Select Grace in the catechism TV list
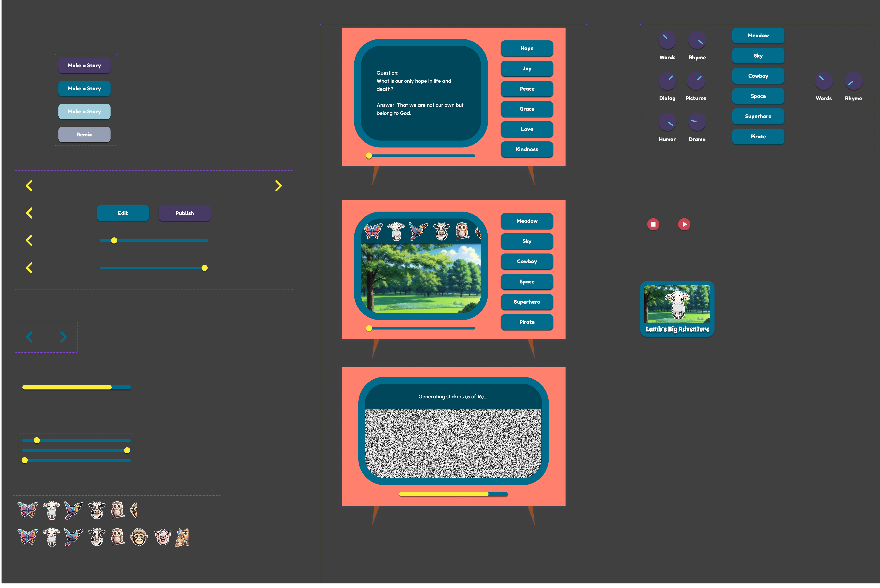Screen dimensions: 880x588 coord(527,109)
